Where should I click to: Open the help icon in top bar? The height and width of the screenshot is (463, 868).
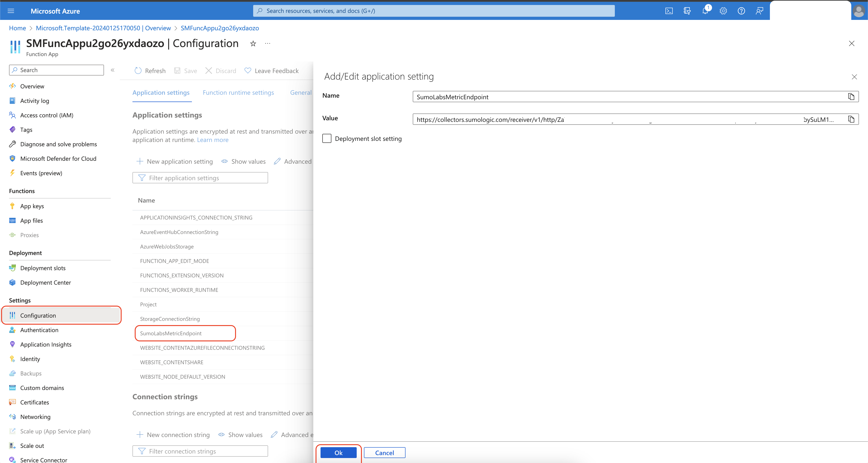(741, 10)
